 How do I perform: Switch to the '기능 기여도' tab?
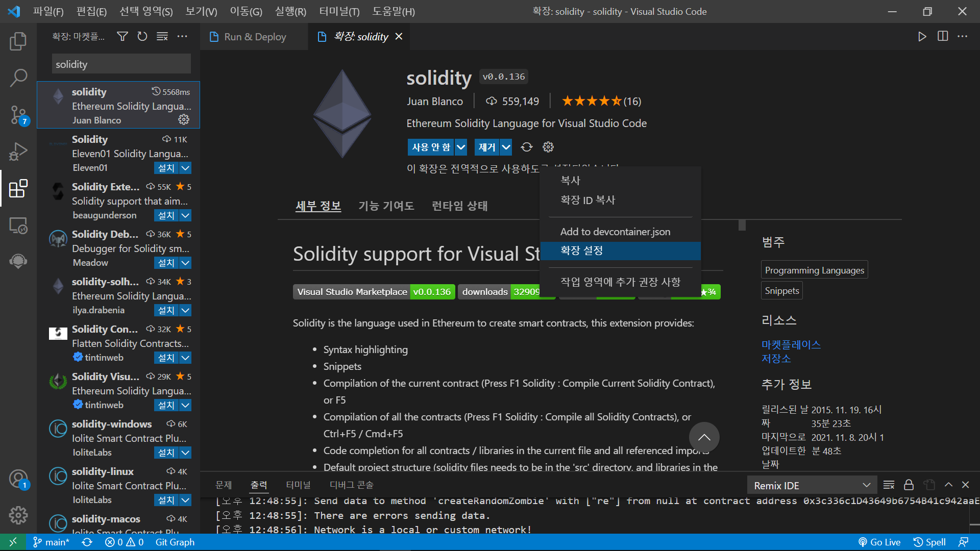[x=386, y=206]
